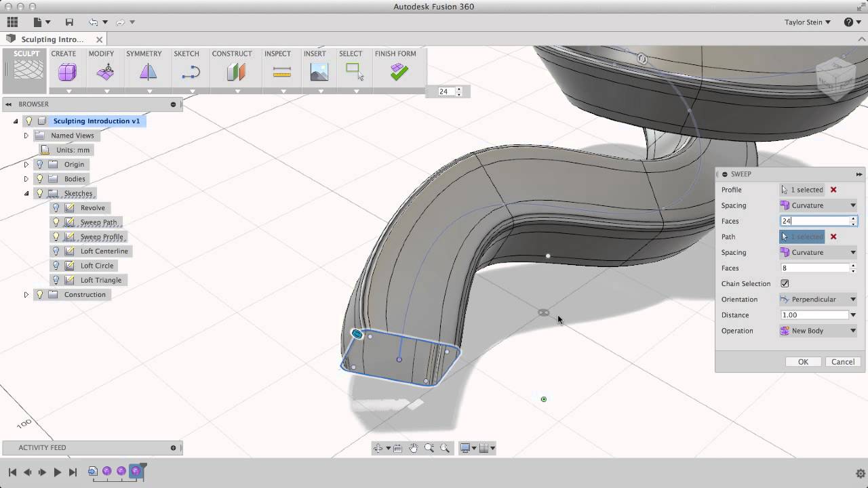Click the Save disk icon
The width and height of the screenshot is (868, 488).
click(69, 22)
